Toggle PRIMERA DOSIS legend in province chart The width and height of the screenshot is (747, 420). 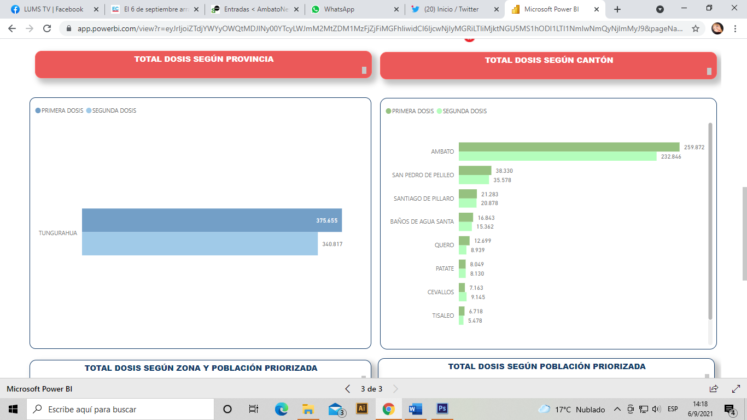[x=61, y=110]
